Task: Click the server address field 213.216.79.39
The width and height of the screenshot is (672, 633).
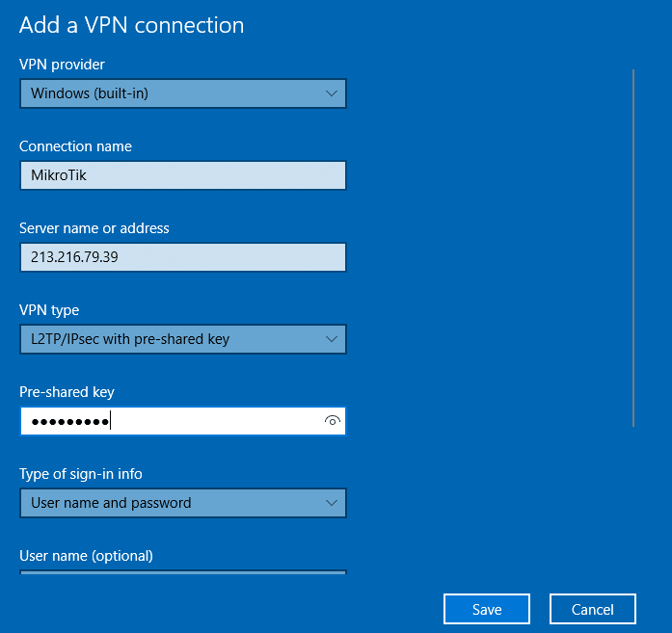Action: tap(182, 257)
